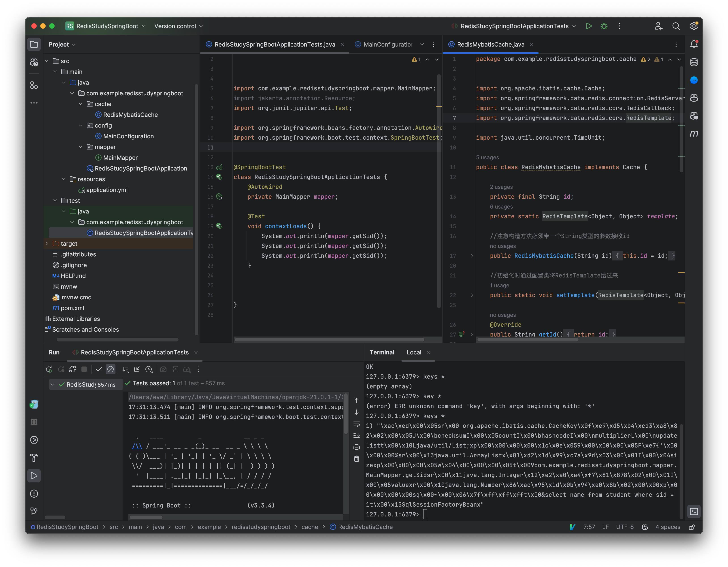Select MainMapper in project tree
Image resolution: width=728 pixels, height=567 pixels.
tap(120, 158)
